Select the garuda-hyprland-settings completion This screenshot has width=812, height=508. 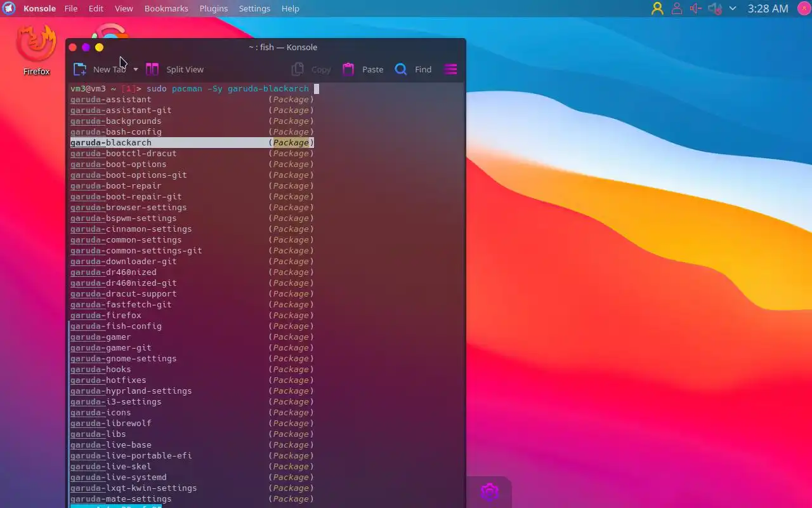click(x=192, y=391)
